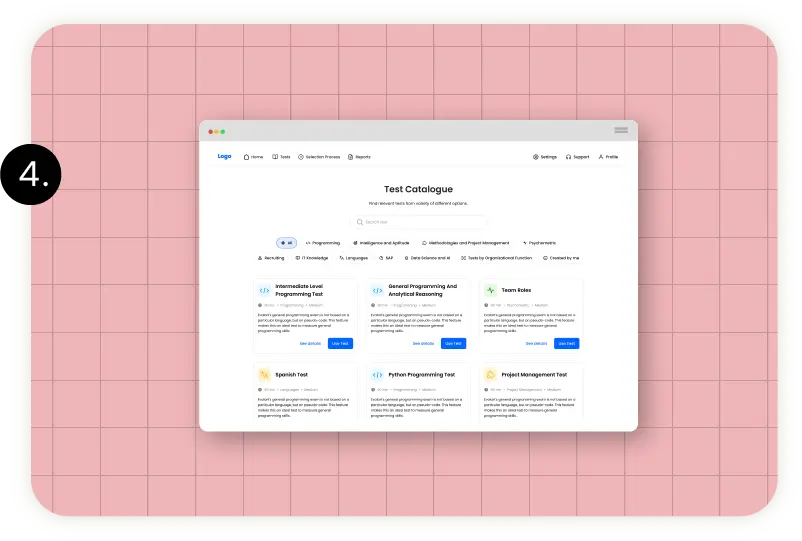Viewport: 802px width, 541px height.
Task: See details for the Team Roles test
Action: (536, 343)
